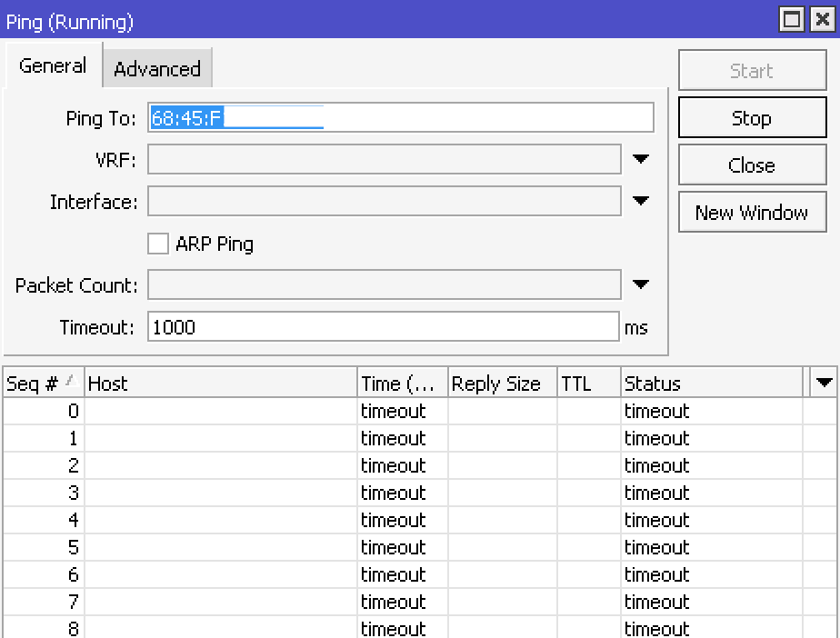
Task: Open the VRF dropdown
Action: click(641, 159)
